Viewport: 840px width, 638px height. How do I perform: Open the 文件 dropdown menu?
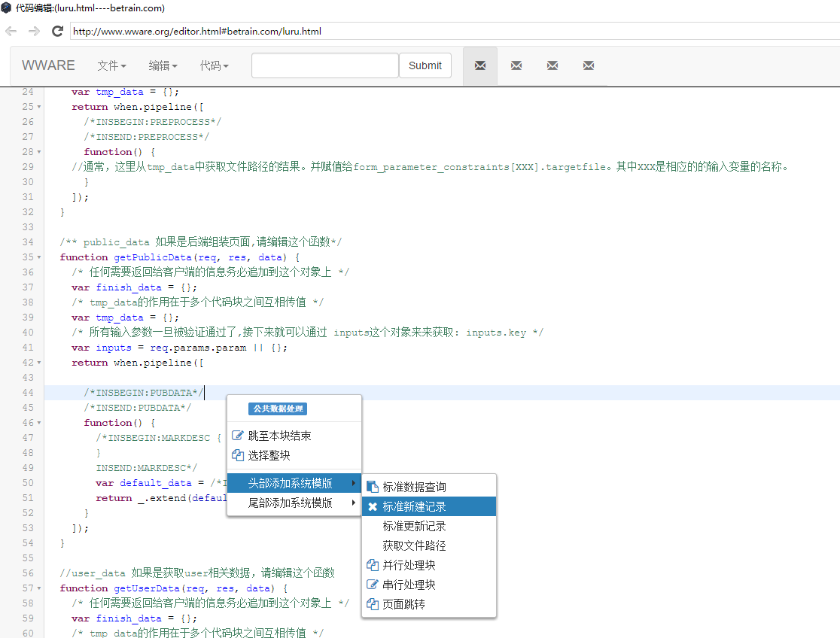tap(111, 65)
